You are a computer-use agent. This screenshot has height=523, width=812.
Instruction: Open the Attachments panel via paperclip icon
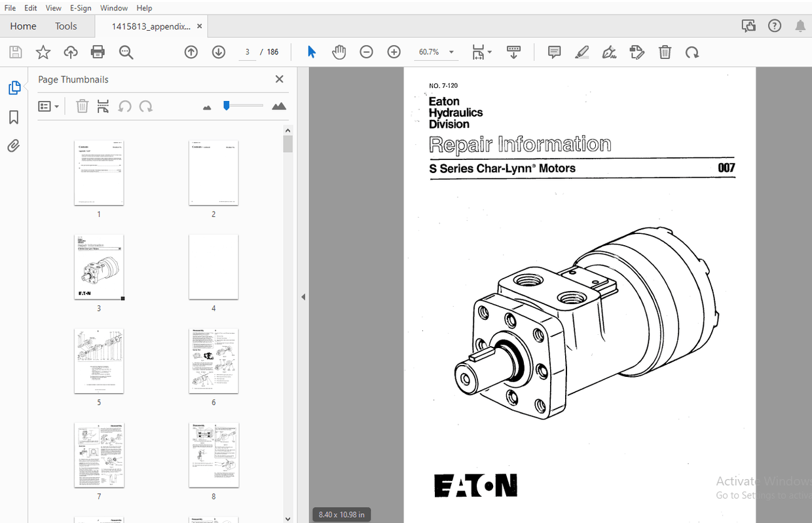13,145
